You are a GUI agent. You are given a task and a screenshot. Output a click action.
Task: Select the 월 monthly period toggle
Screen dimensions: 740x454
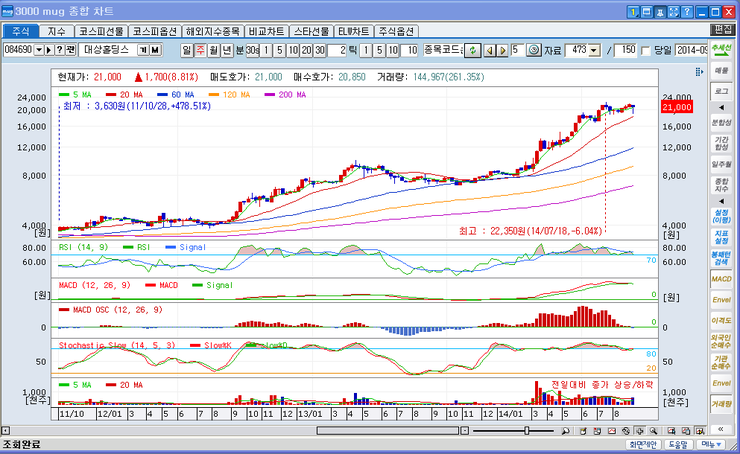coord(214,50)
